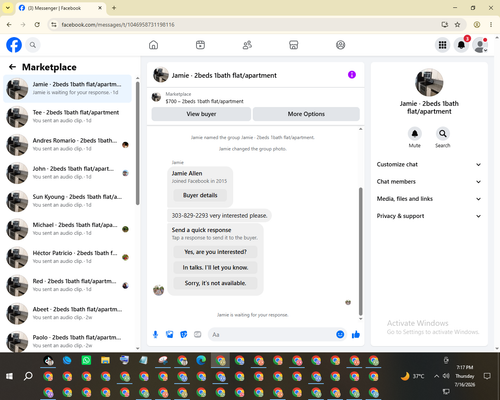Expand Media, files and links section
This screenshot has height=400, width=500.
click(429, 199)
